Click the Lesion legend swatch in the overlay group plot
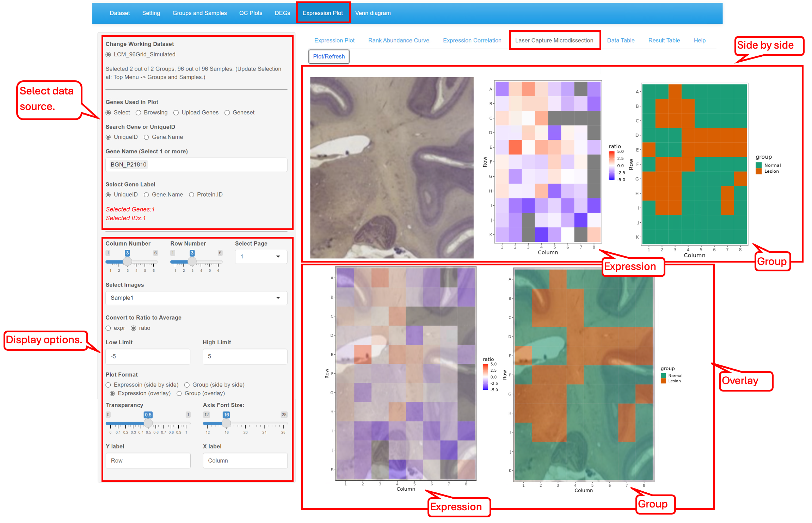The height and width of the screenshot is (523, 812). tap(663, 381)
